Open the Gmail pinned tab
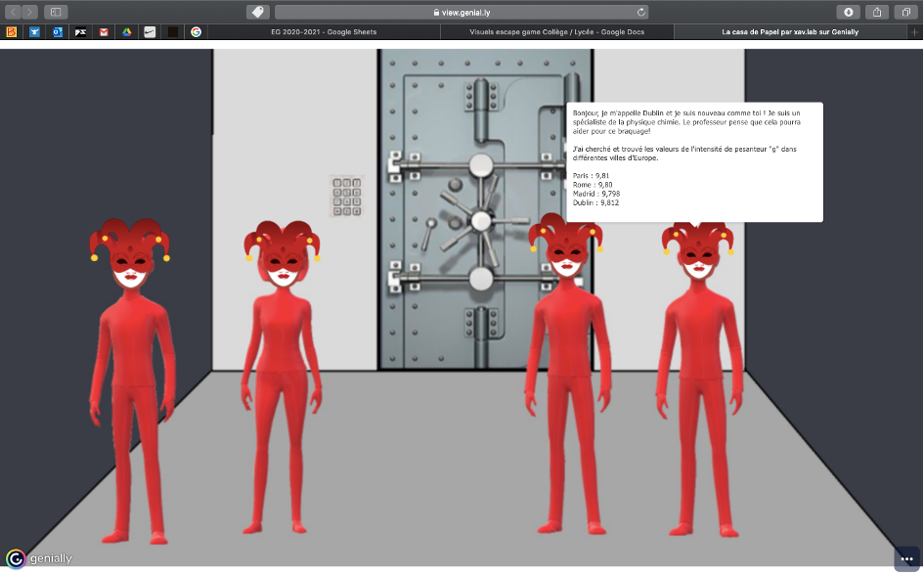Viewport: 924px width, 576px height. pos(104,32)
